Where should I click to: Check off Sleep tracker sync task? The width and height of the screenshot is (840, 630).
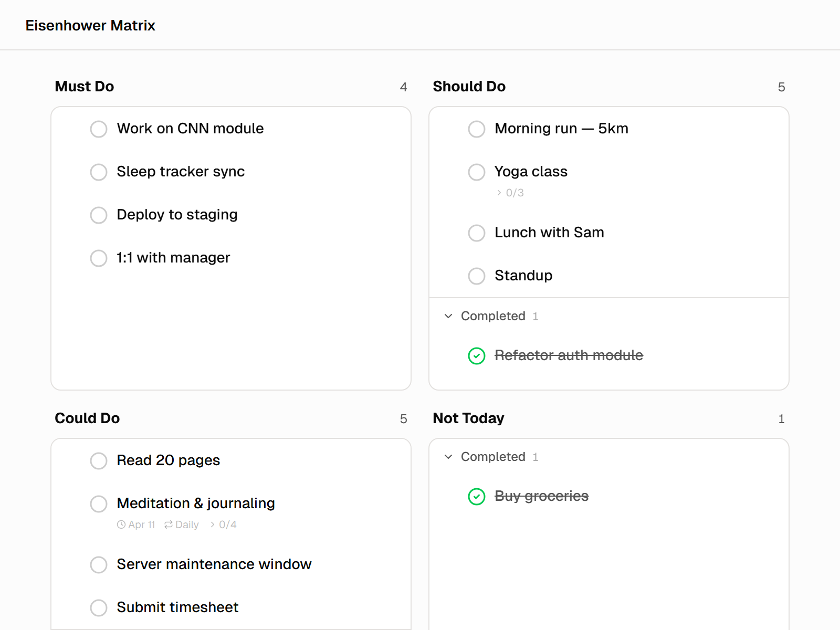(98, 172)
